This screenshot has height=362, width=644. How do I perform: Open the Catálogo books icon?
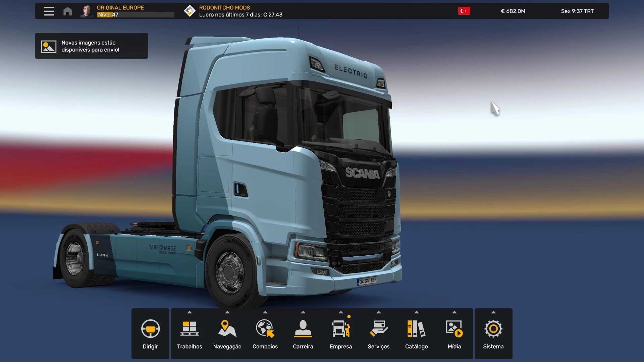(x=416, y=329)
